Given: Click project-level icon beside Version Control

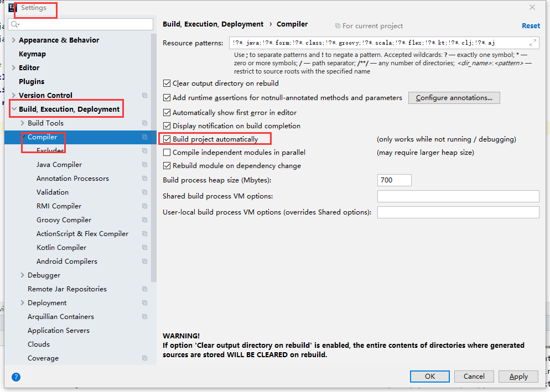Looking at the screenshot, I should pyautogui.click(x=144, y=96).
